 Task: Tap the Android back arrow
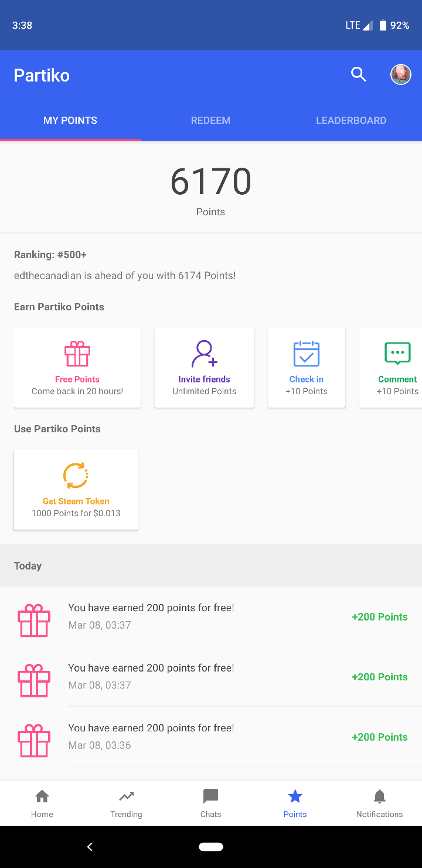tap(90, 847)
